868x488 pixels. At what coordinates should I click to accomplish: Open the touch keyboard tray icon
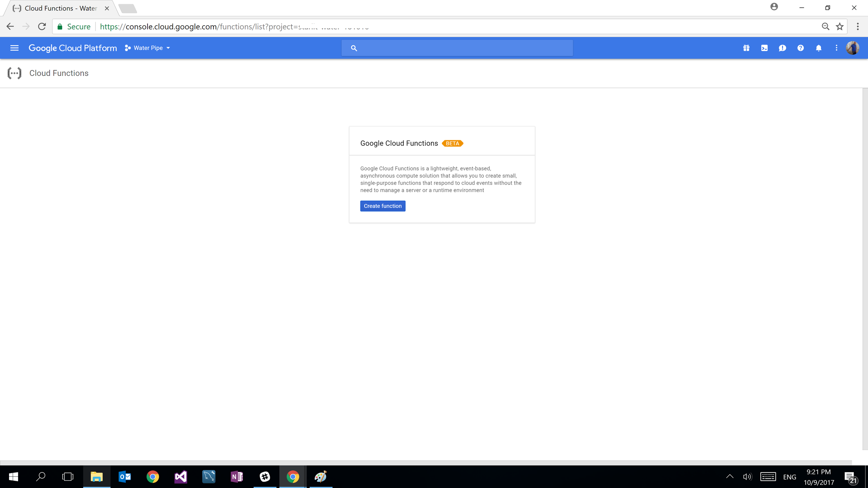(x=768, y=477)
